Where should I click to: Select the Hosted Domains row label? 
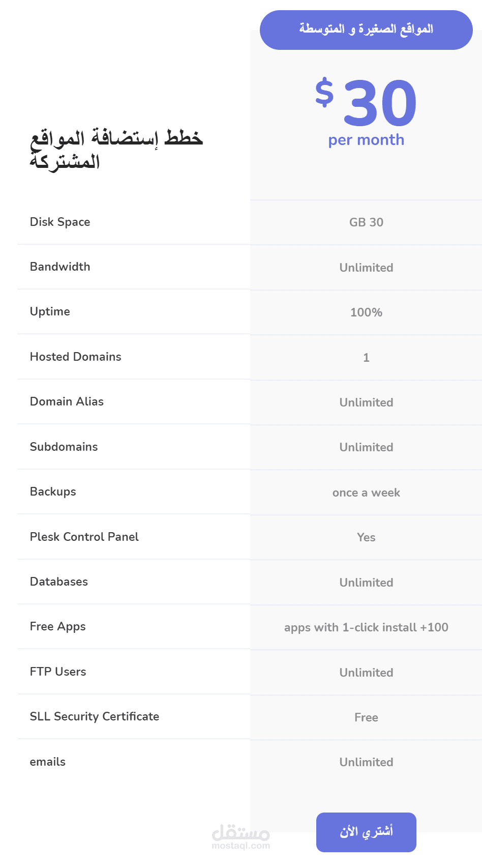pyautogui.click(x=75, y=357)
